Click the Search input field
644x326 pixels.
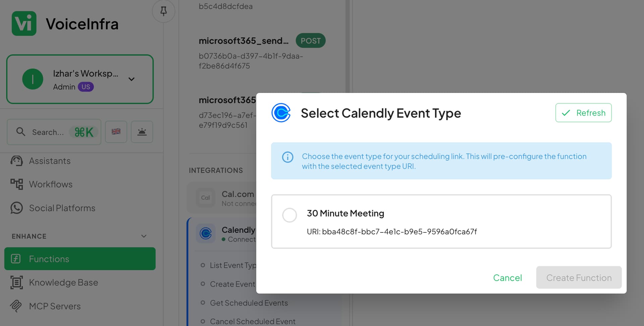pyautogui.click(x=54, y=132)
